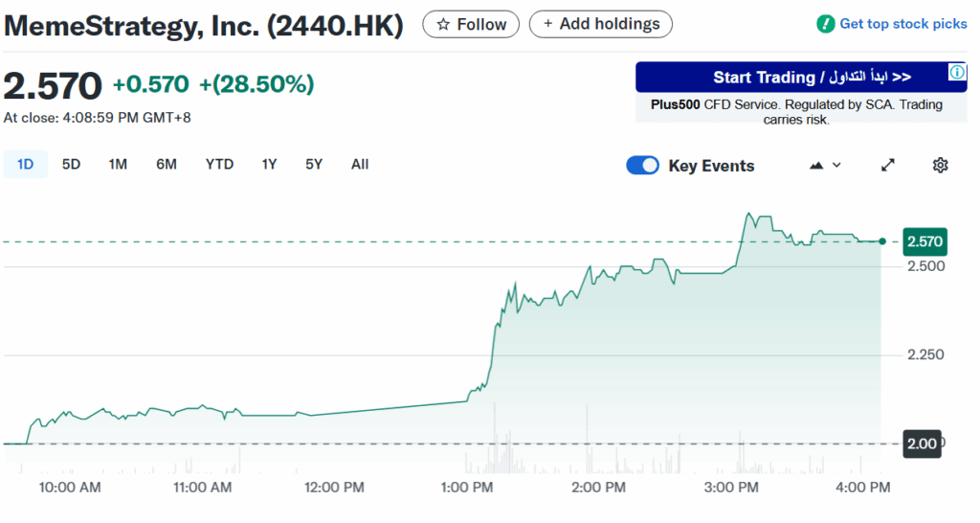Screen dimensions: 980x523
Task: Click the 4:00 PM x-axis label
Action: point(863,488)
